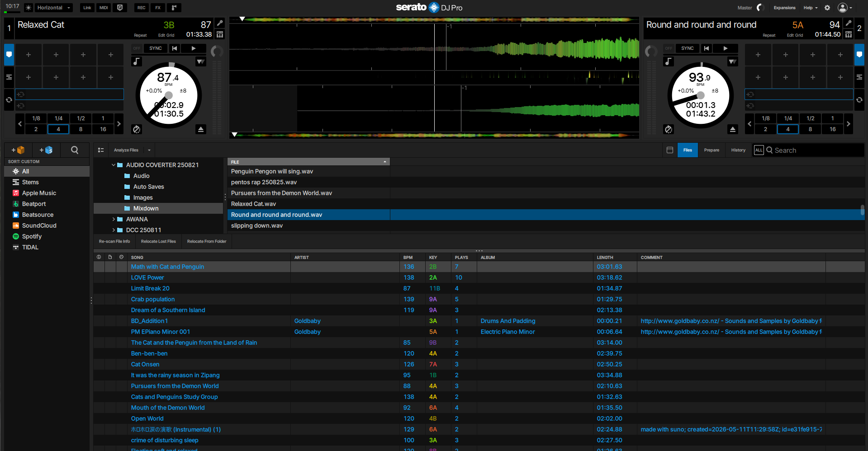868x451 pixels.
Task: Open the Horizontal layout dropdown
Action: tap(54, 8)
